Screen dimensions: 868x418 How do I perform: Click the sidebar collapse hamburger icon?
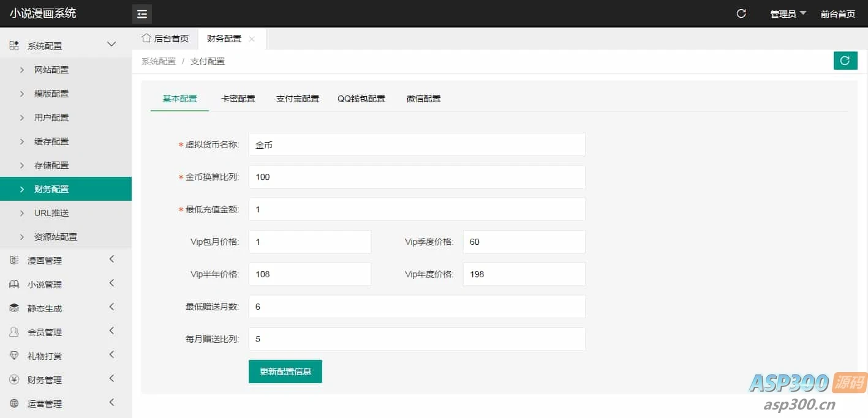(142, 13)
